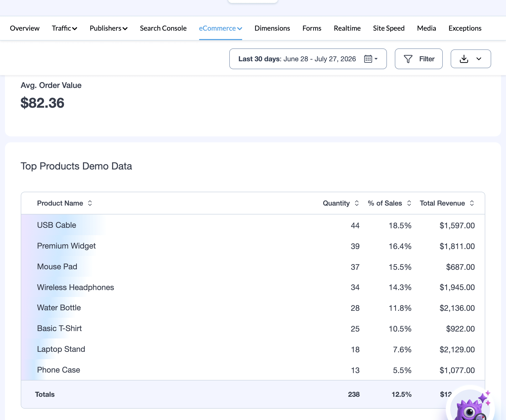
Task: Open the Overview tab
Action: click(24, 28)
